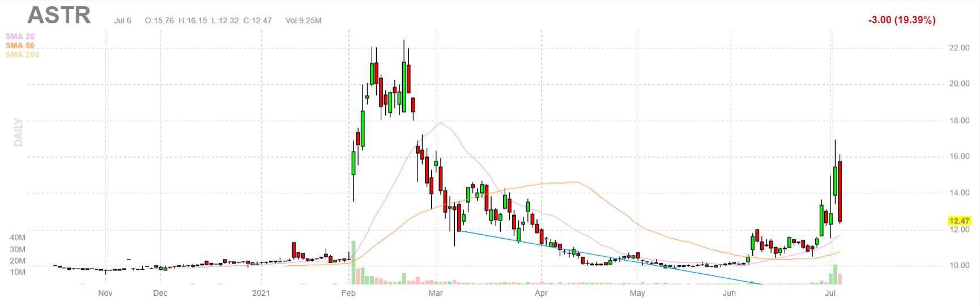Click the large red Jul 6 candlestick

[x=840, y=191]
